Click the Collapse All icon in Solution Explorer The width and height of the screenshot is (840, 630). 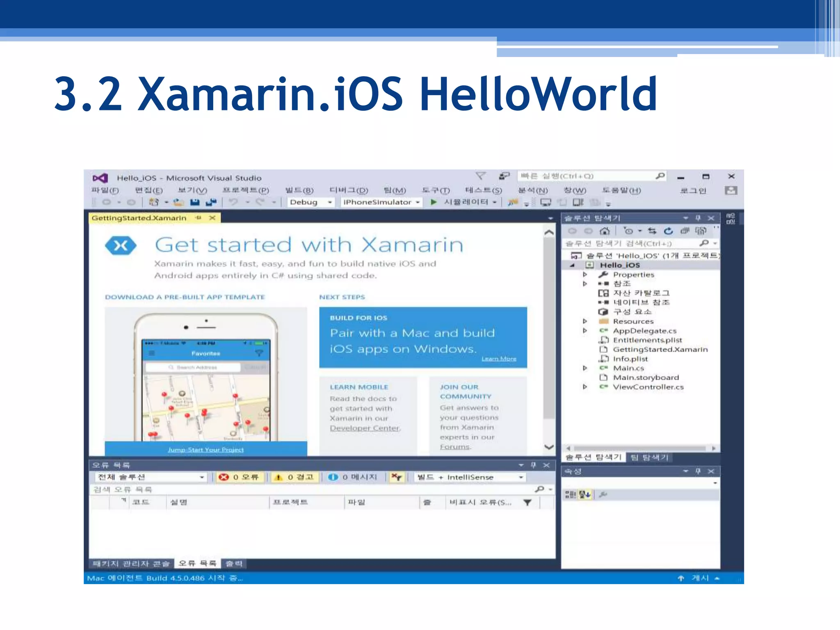tap(685, 231)
